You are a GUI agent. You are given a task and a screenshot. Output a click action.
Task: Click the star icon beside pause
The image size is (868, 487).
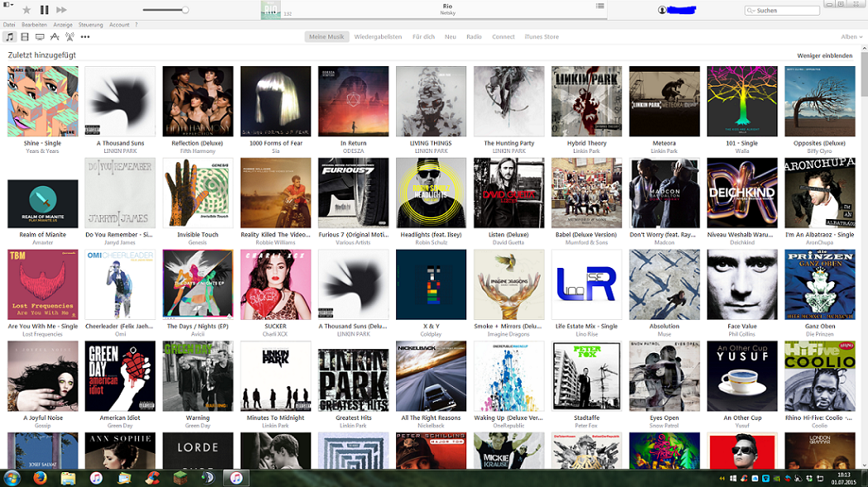(26, 9)
